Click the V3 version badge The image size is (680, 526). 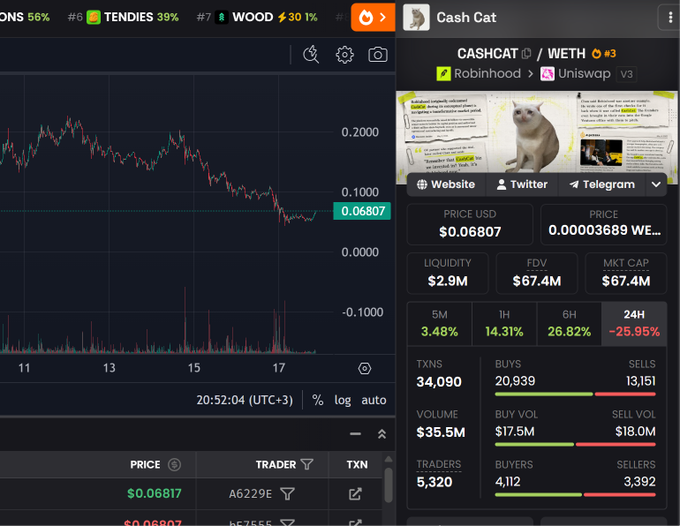626,74
